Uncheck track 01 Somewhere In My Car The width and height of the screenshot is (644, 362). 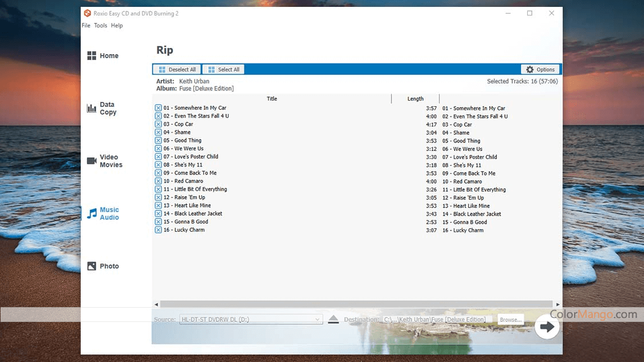(159, 108)
